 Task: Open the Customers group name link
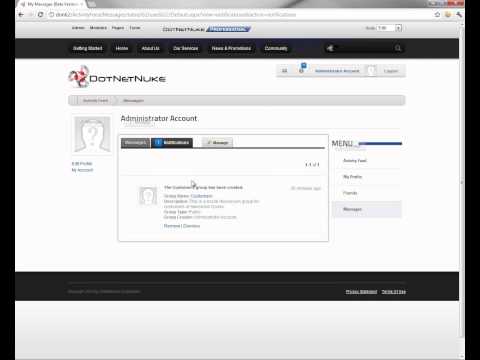pyautogui.click(x=202, y=196)
